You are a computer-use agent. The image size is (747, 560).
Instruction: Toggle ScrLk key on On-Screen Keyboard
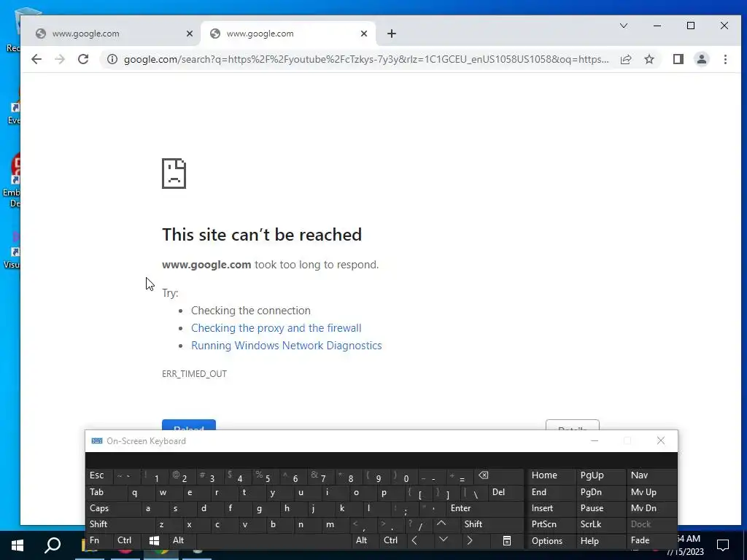click(601, 524)
